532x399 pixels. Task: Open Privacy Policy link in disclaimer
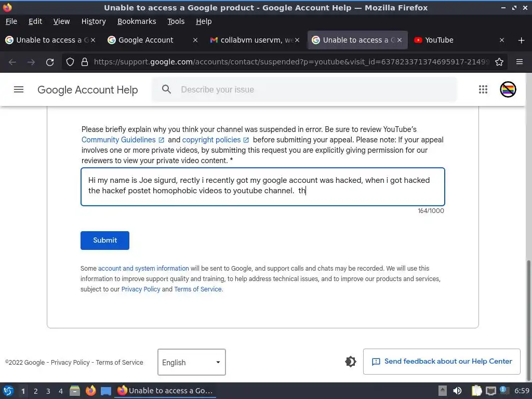pyautogui.click(x=141, y=289)
